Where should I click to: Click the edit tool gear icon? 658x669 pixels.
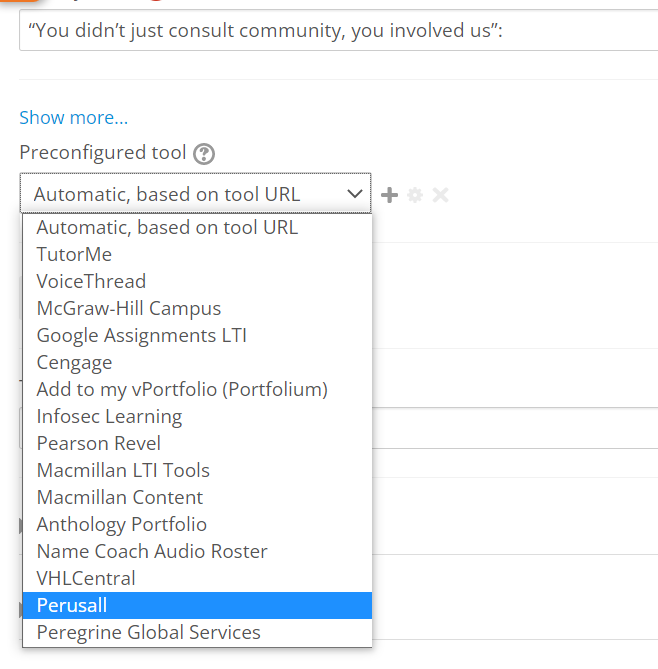(x=415, y=195)
